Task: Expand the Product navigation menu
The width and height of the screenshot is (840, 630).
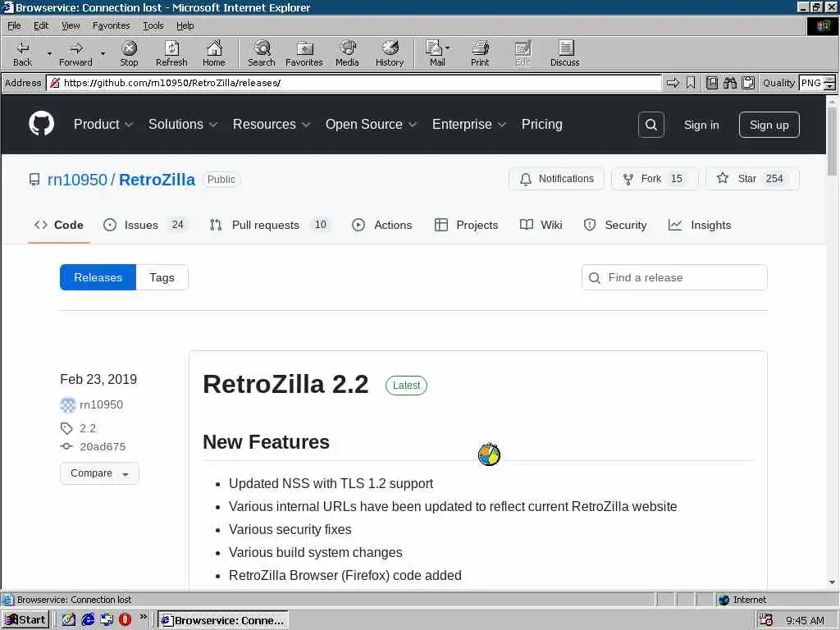Action: tap(103, 125)
